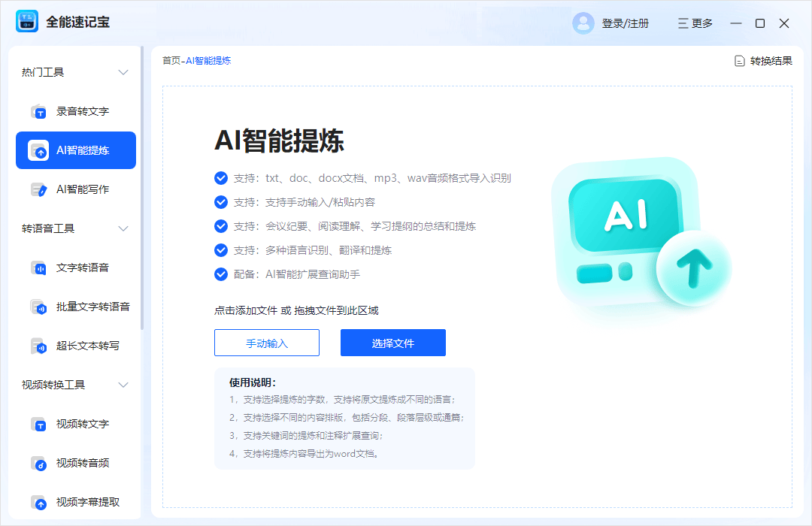
Task: Click the 全能速记宝 app logo
Action: (27, 22)
